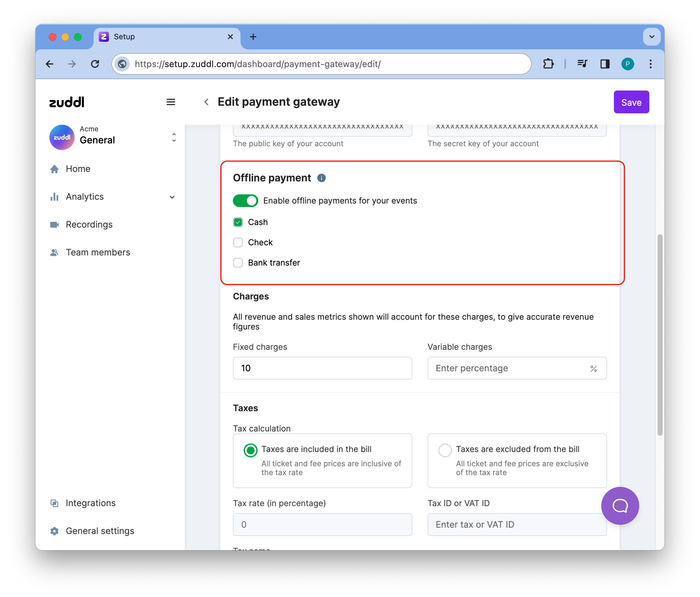
Task: Click the Offline payment info icon
Action: pos(321,178)
